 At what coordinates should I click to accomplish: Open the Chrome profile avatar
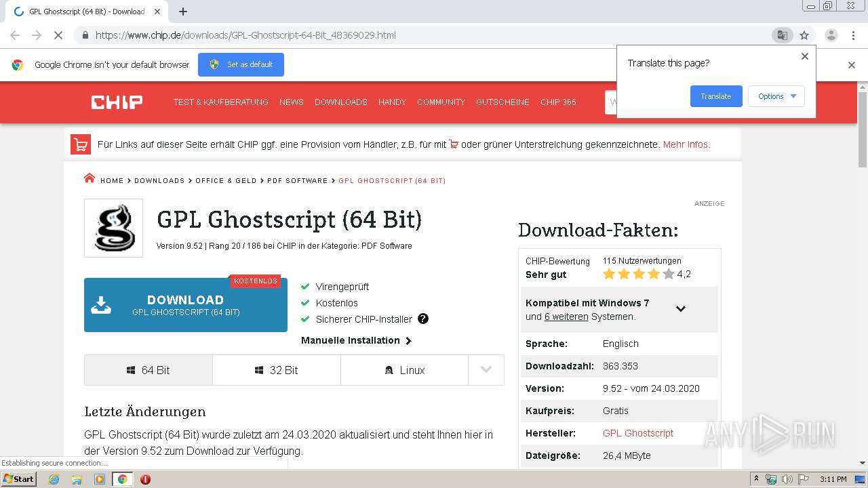click(831, 35)
